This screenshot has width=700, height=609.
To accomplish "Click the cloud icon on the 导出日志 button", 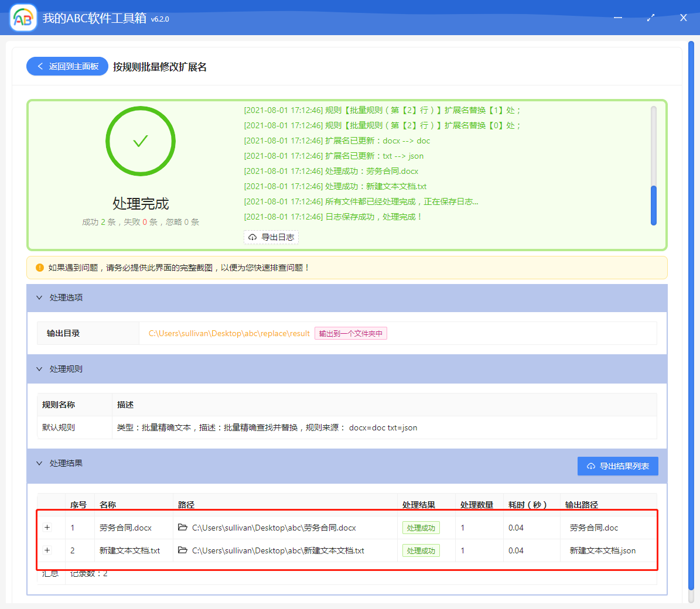I will tap(252, 237).
